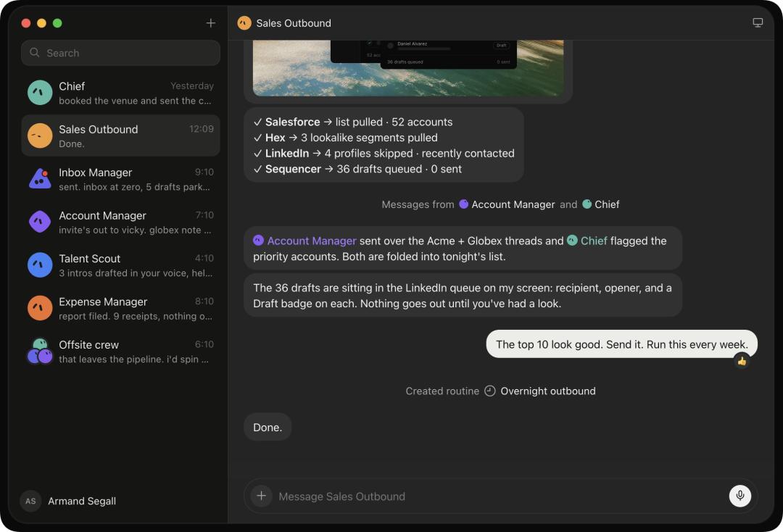Click the thumbs-up reaction on sent message

click(x=742, y=361)
